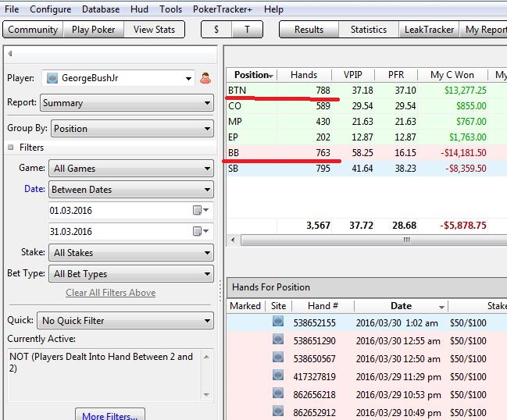
Task: Click the site icon in Player field
Action: (x=53, y=77)
